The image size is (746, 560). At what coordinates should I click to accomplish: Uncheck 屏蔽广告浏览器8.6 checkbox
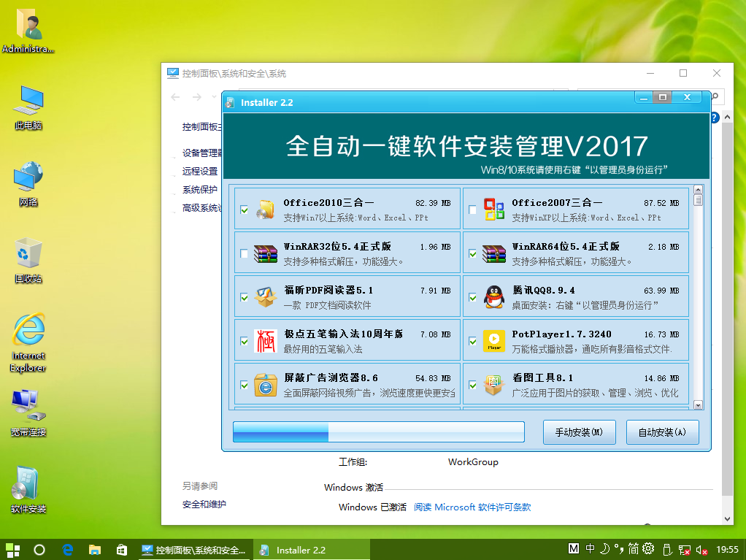(244, 385)
